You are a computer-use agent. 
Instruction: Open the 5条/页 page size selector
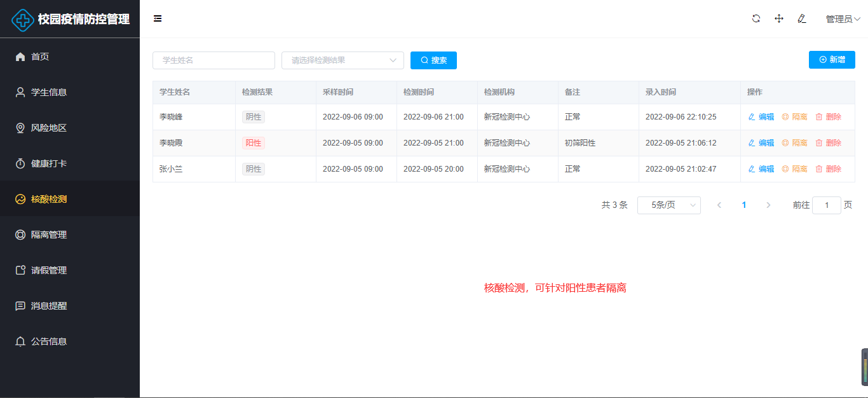pos(668,205)
